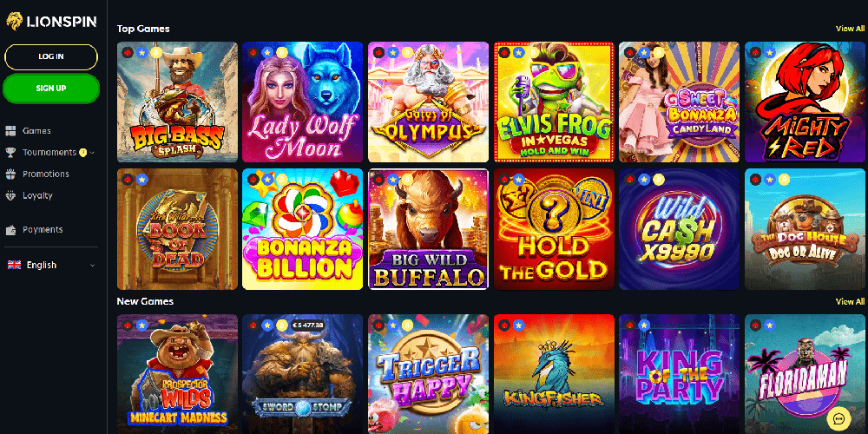The width and height of the screenshot is (868, 434).
Task: Click the LionSpin lion logo
Action: (14, 22)
